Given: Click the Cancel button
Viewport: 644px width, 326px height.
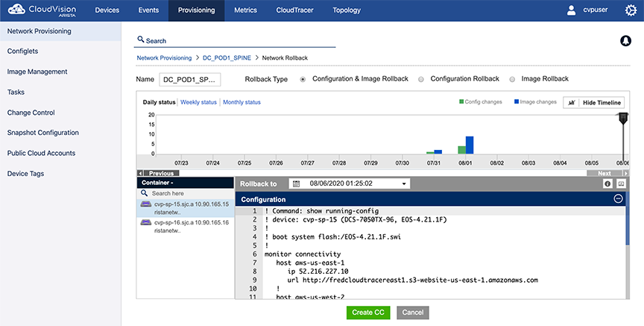Looking at the screenshot, I should pyautogui.click(x=413, y=313).
